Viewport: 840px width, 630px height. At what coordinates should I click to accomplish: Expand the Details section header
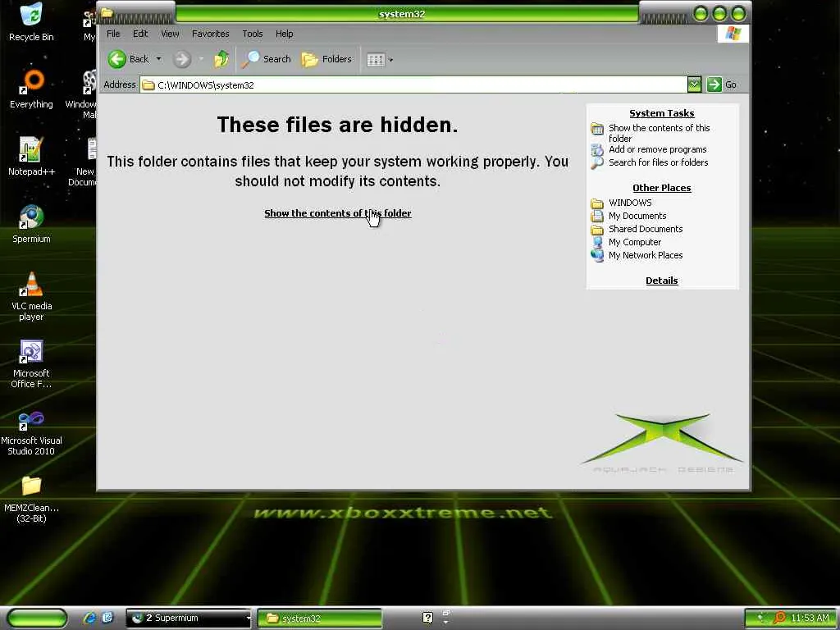[x=662, y=281]
